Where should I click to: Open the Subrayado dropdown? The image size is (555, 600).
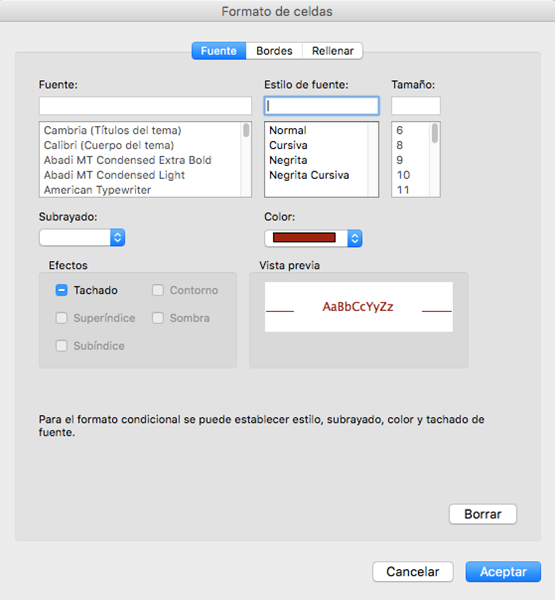pos(82,238)
